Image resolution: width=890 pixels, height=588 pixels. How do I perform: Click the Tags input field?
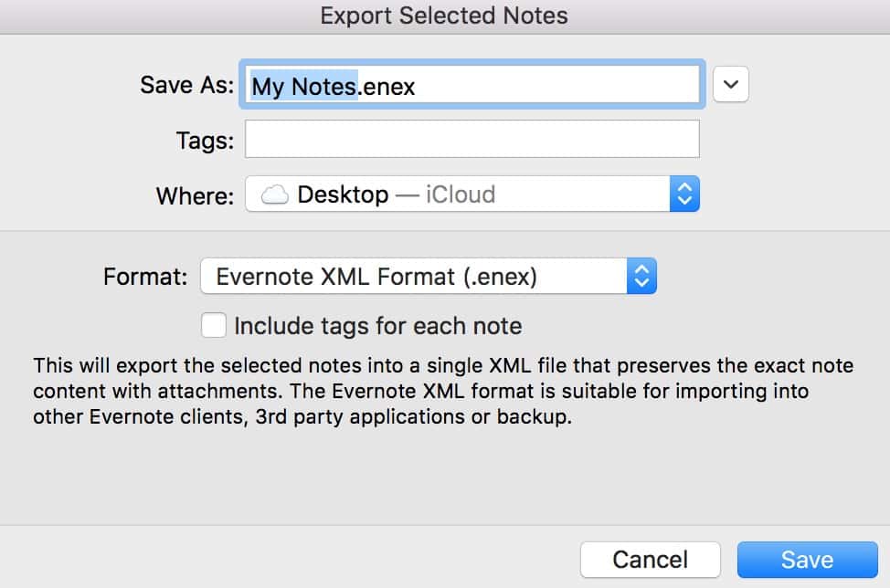(472, 139)
